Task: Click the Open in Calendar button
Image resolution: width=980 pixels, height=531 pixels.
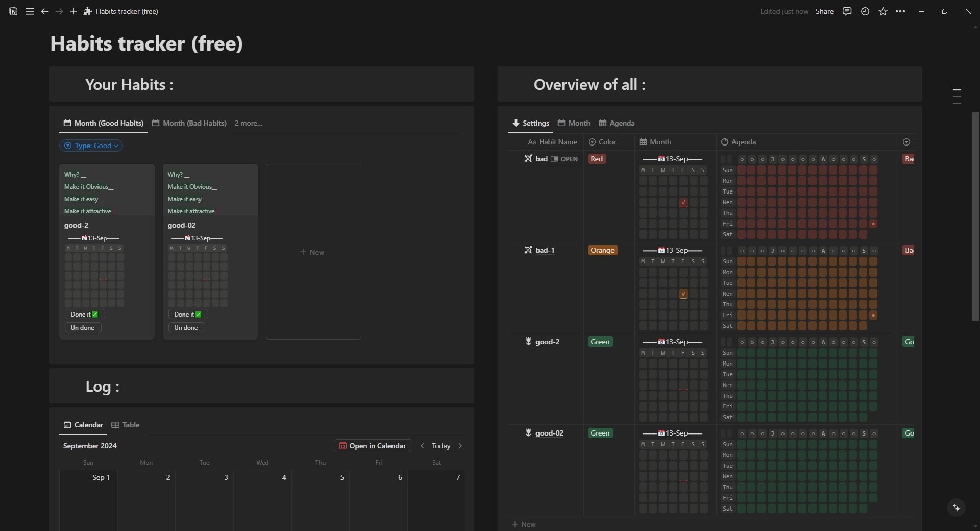Action: point(372,445)
